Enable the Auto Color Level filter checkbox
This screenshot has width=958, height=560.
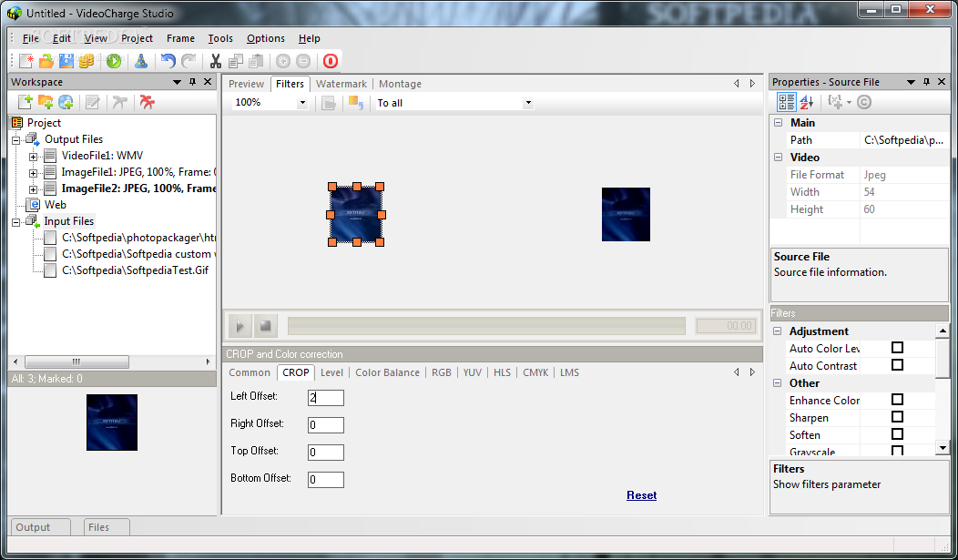(x=898, y=348)
